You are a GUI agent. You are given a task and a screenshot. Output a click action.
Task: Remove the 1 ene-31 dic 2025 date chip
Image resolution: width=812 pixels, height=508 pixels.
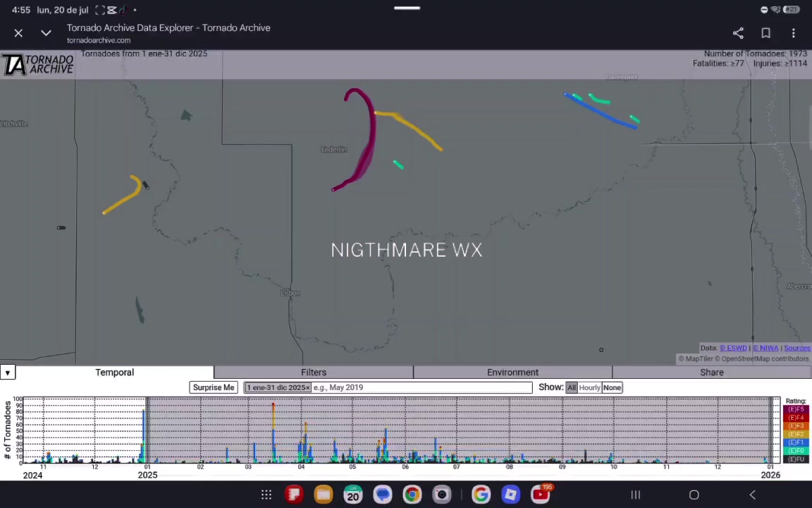(307, 388)
